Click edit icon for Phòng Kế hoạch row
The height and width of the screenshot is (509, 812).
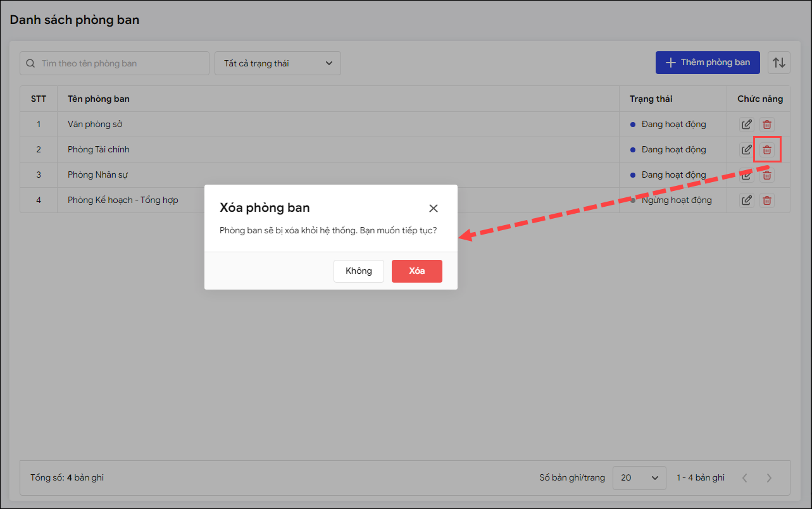click(x=747, y=200)
